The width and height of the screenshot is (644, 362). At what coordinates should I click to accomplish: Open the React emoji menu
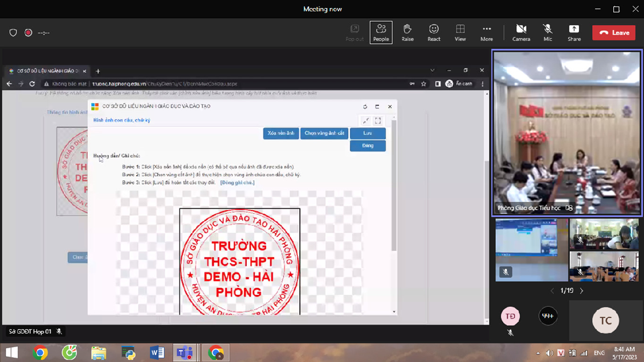tap(434, 32)
